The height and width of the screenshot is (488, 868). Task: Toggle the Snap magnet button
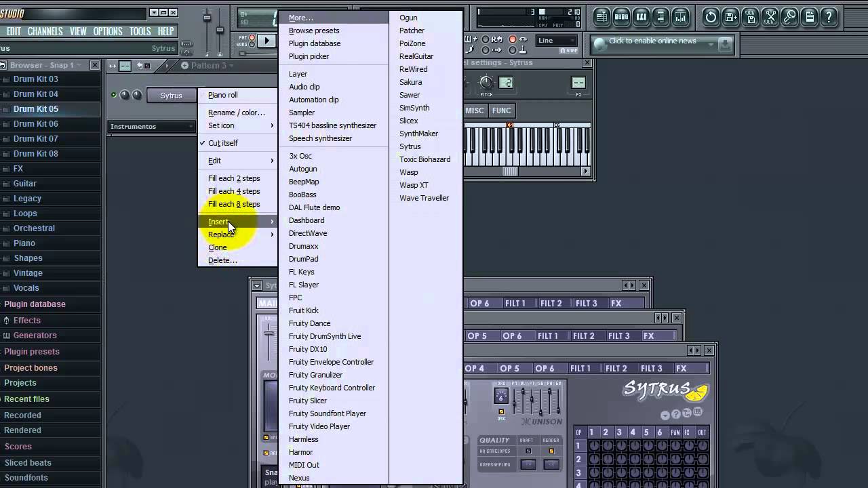568,50
